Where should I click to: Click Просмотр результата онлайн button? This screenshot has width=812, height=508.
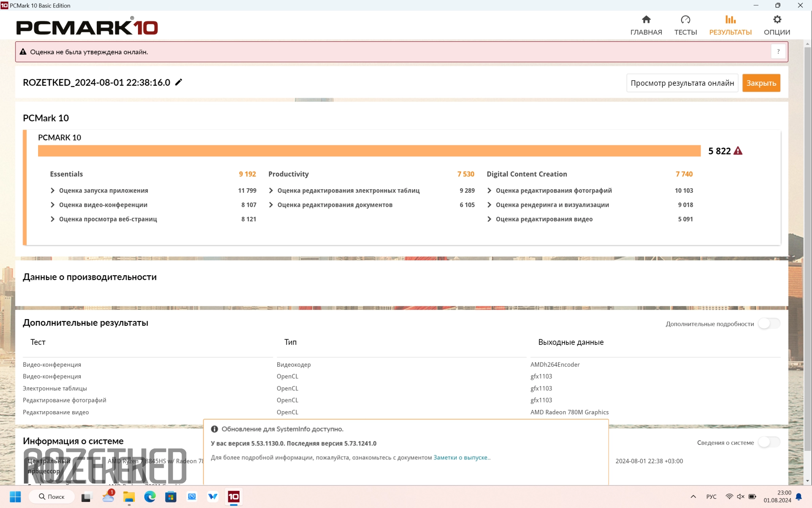point(682,83)
